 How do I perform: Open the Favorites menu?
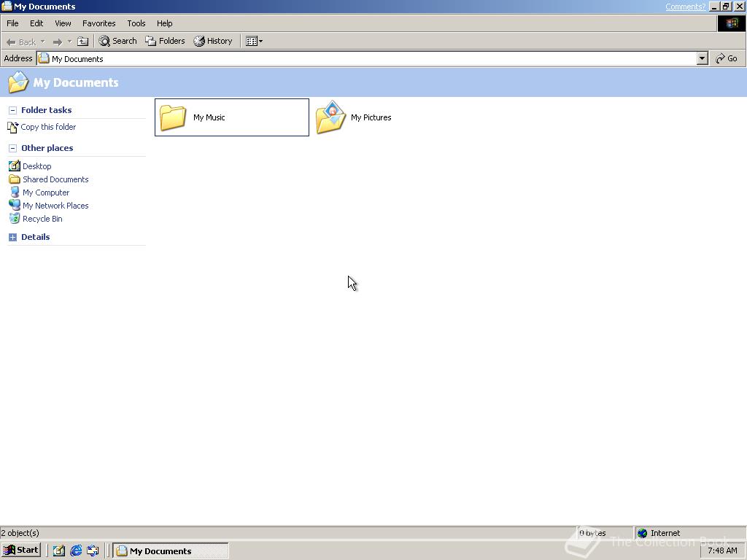click(98, 23)
